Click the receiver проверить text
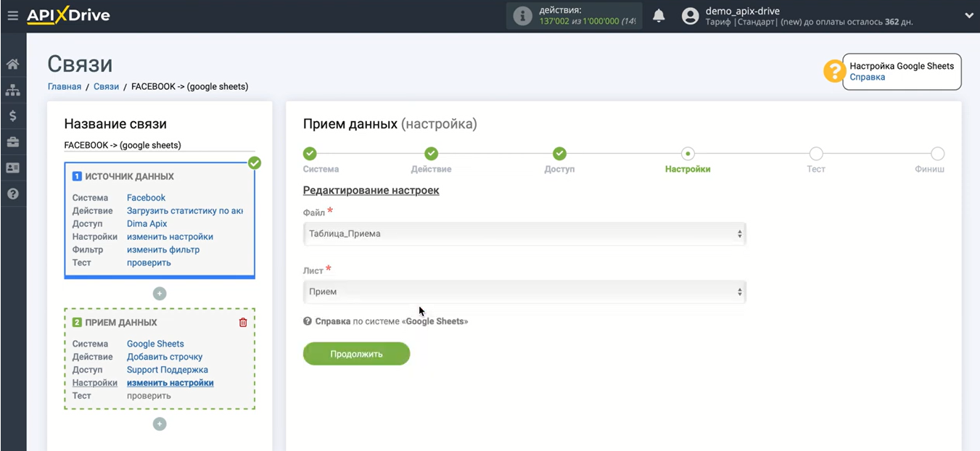 point(149,396)
